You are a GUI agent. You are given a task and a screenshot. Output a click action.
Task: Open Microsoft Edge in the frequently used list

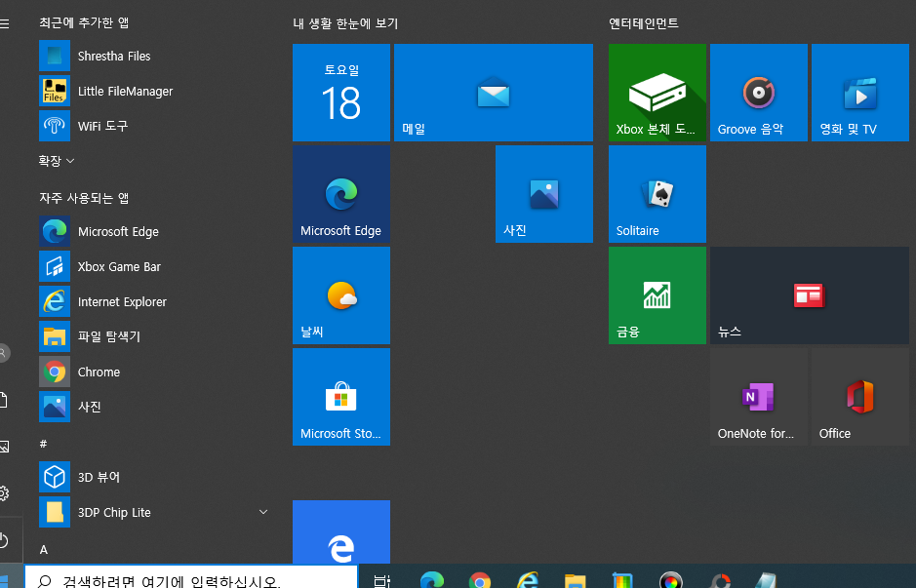tap(155, 232)
